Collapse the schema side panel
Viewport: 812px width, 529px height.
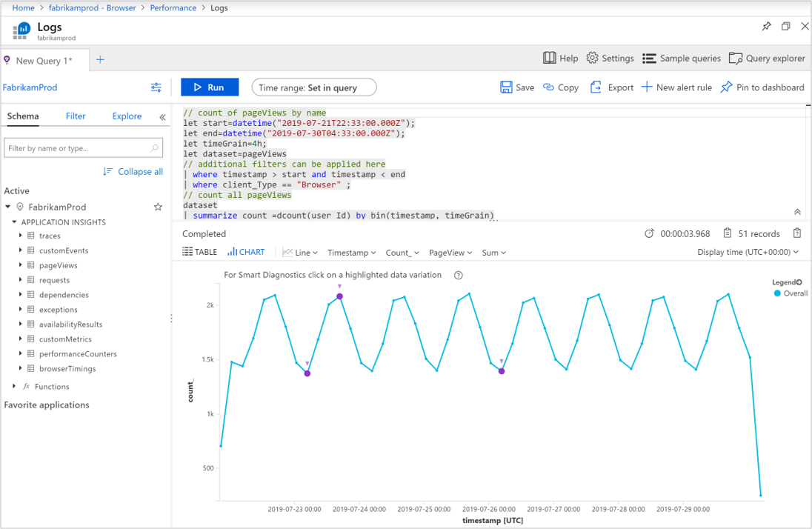[162, 116]
